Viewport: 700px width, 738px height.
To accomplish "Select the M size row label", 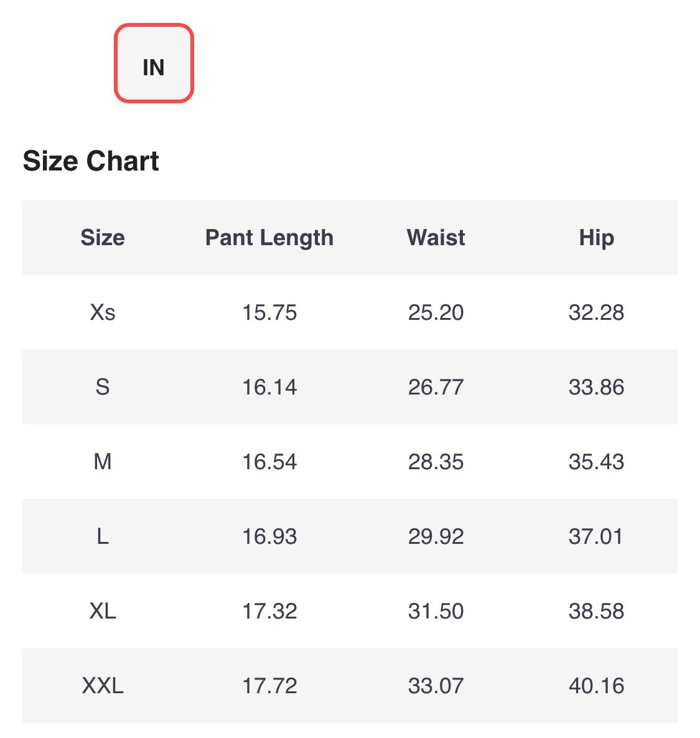I will (103, 462).
